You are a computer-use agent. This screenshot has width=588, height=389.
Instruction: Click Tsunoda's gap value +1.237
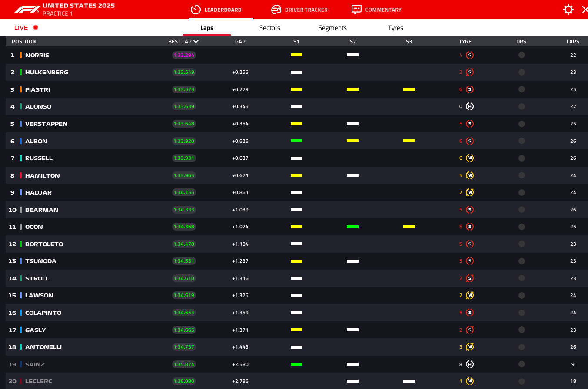click(x=240, y=261)
